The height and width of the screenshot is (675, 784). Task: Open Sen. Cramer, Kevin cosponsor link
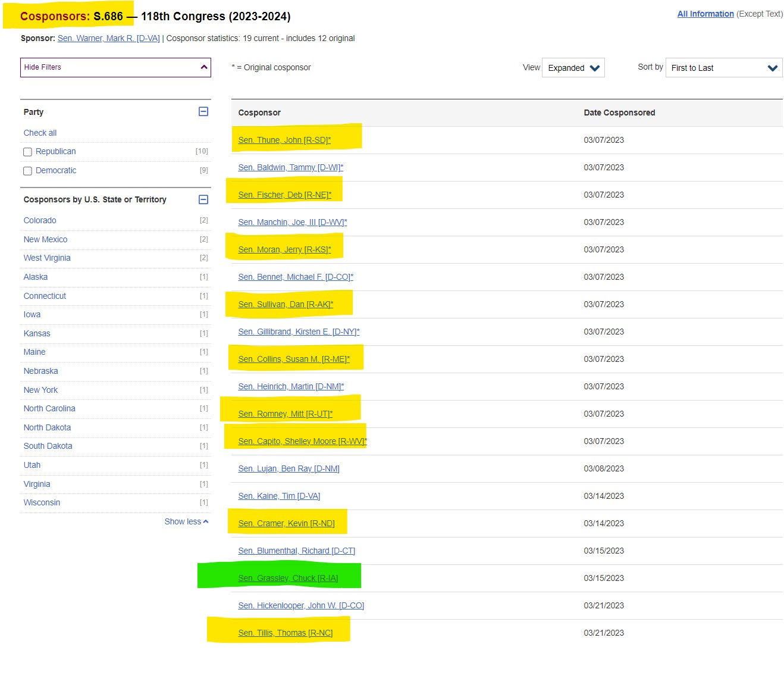pyautogui.click(x=286, y=523)
